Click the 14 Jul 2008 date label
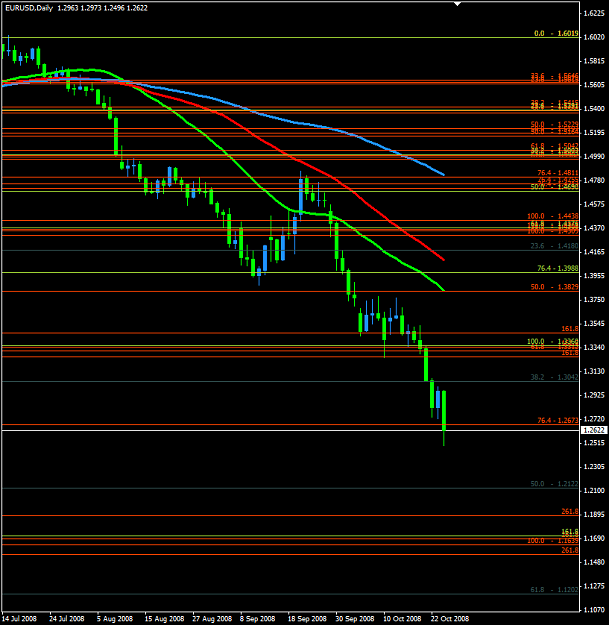The height and width of the screenshot is (625, 609). pos(20,619)
